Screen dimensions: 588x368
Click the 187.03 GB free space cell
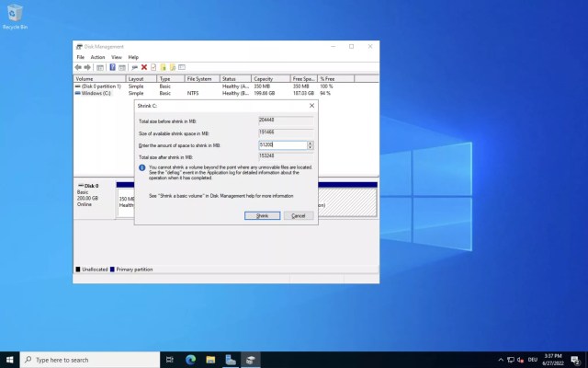pos(303,93)
